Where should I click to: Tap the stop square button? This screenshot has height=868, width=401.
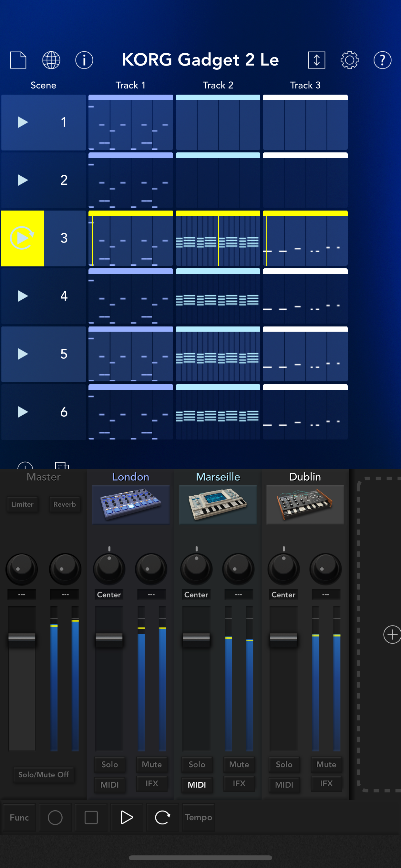(x=91, y=817)
